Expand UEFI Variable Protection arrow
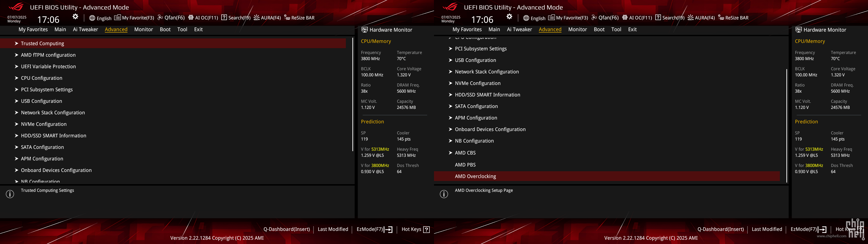Image resolution: width=868 pixels, height=244 pixels. (17, 66)
